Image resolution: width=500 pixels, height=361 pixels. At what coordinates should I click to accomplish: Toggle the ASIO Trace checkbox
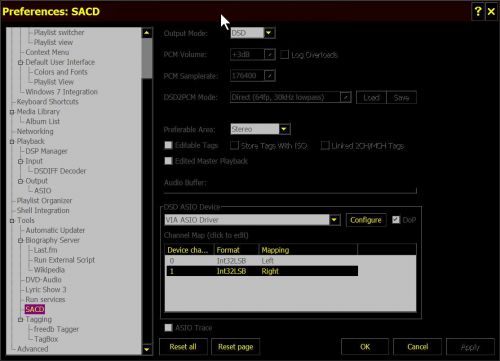tap(169, 328)
